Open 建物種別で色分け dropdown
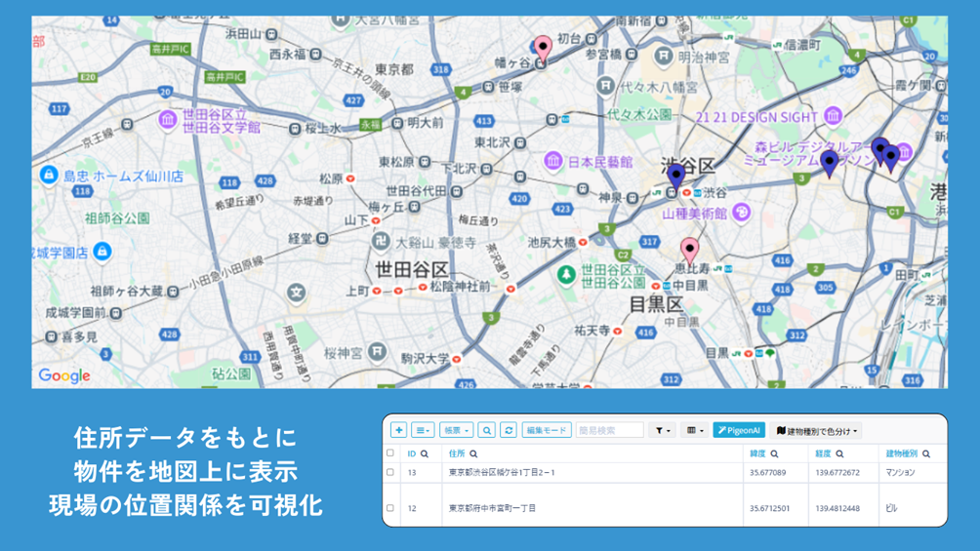The height and width of the screenshot is (551, 980). click(816, 430)
